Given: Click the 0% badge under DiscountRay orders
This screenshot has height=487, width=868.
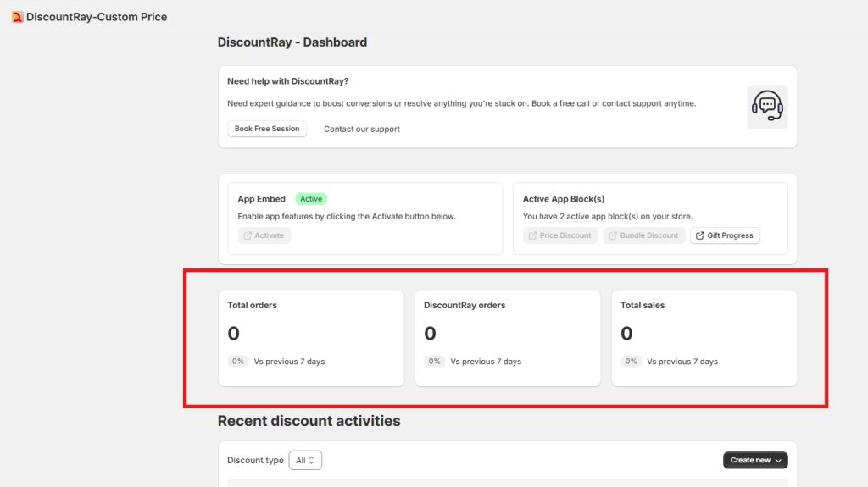Looking at the screenshot, I should click(435, 362).
